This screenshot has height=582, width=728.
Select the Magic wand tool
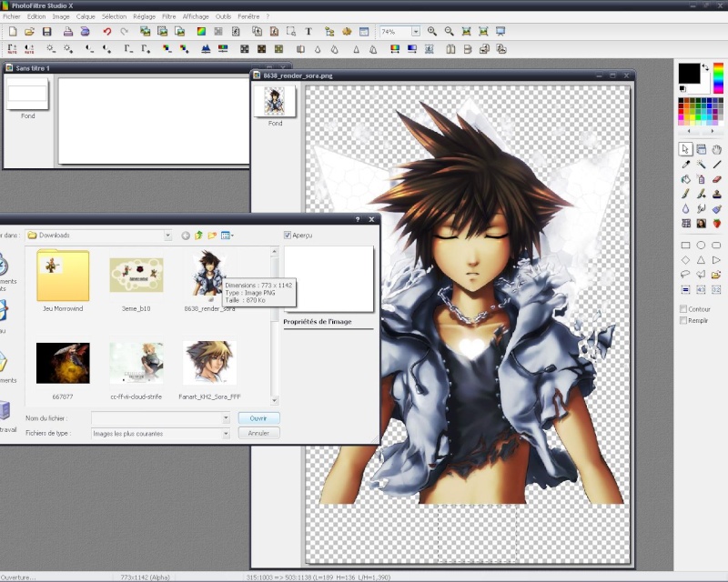pos(701,164)
